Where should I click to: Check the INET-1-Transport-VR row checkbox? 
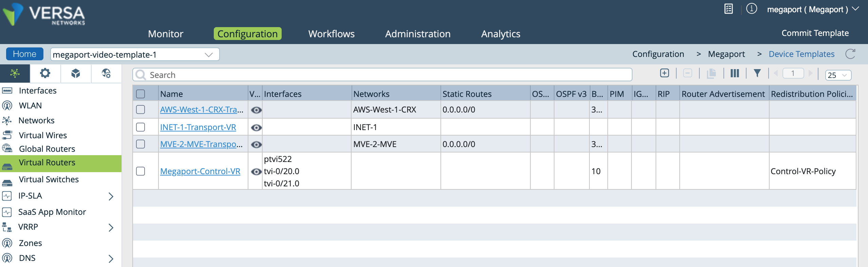click(x=140, y=127)
